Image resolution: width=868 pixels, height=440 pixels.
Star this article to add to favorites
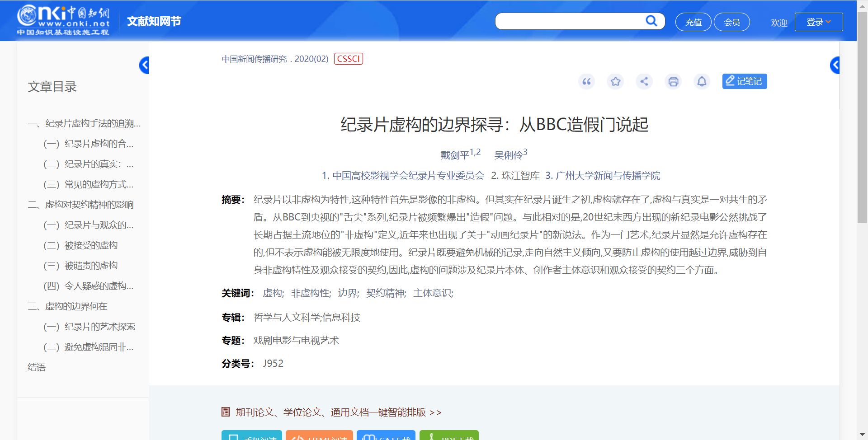coord(615,81)
